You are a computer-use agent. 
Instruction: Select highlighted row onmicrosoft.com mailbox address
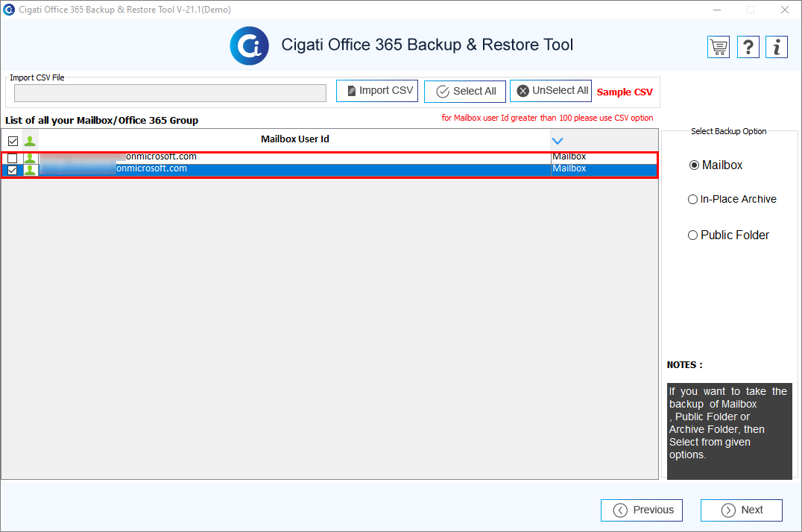tap(151, 168)
